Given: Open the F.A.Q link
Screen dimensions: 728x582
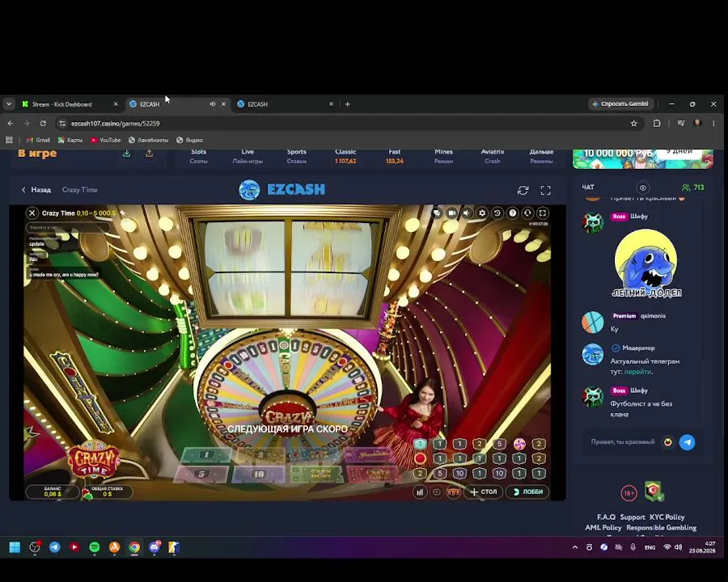Looking at the screenshot, I should click(x=606, y=517).
